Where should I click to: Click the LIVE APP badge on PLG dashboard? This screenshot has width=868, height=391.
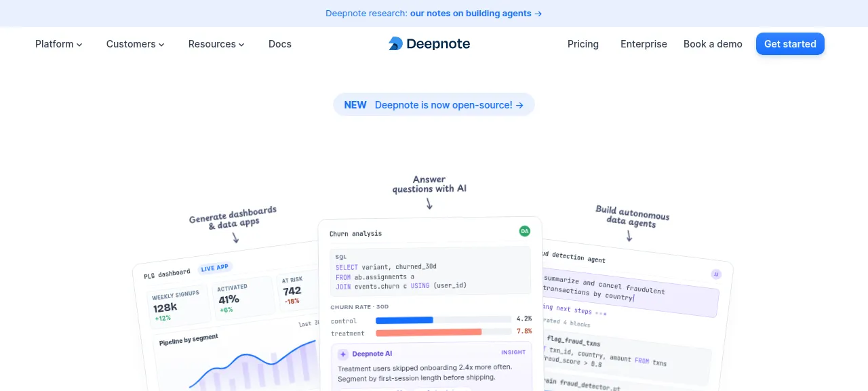point(214,268)
